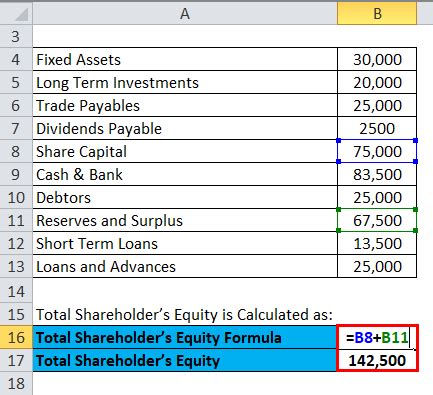Select row 9 header
This screenshot has width=433, height=395.
[x=16, y=174]
